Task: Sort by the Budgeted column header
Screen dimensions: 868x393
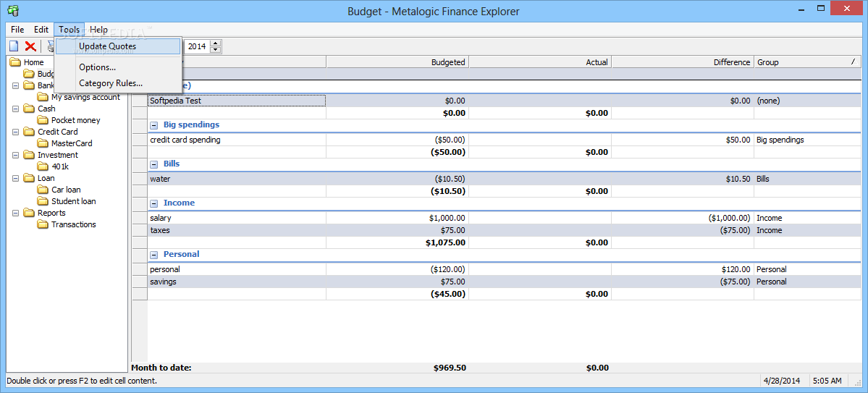Action: coord(397,62)
